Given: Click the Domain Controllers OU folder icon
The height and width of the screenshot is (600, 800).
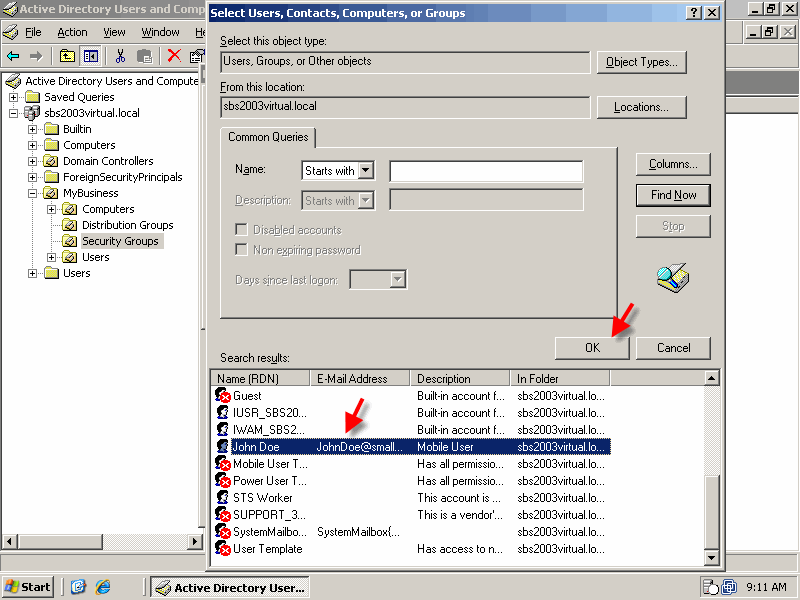Looking at the screenshot, I should (x=51, y=161).
